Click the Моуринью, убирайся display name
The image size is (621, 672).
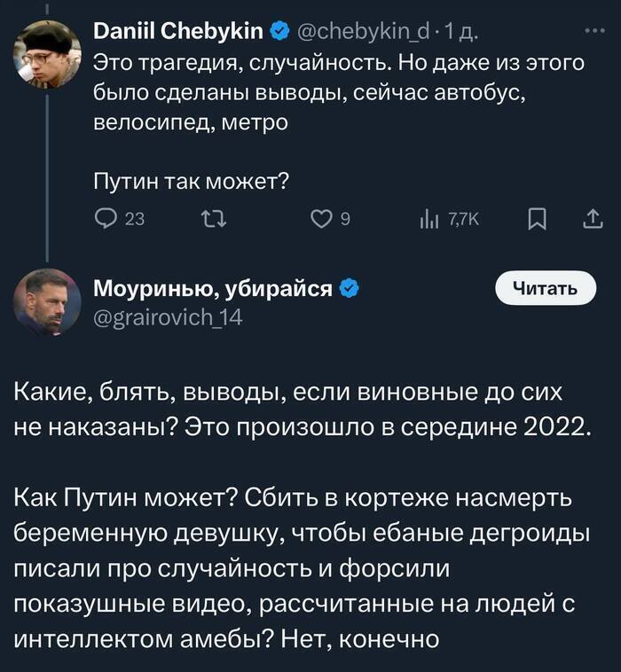click(213, 289)
